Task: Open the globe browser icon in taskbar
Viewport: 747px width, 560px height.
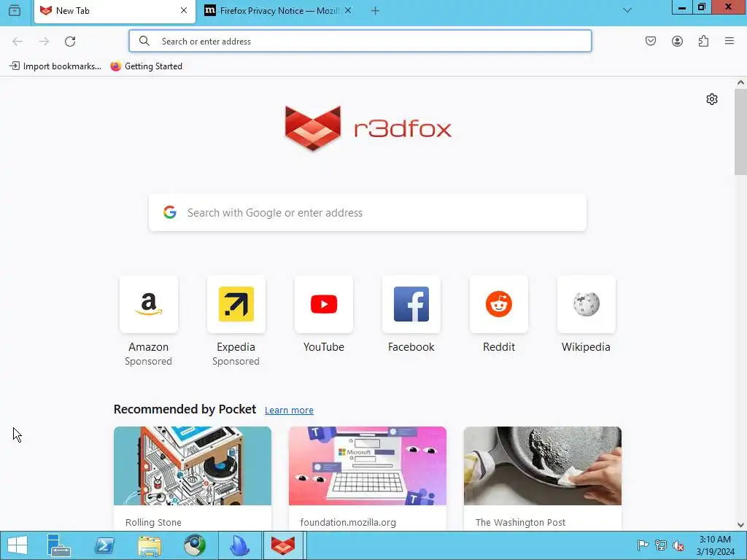Action: point(195,545)
